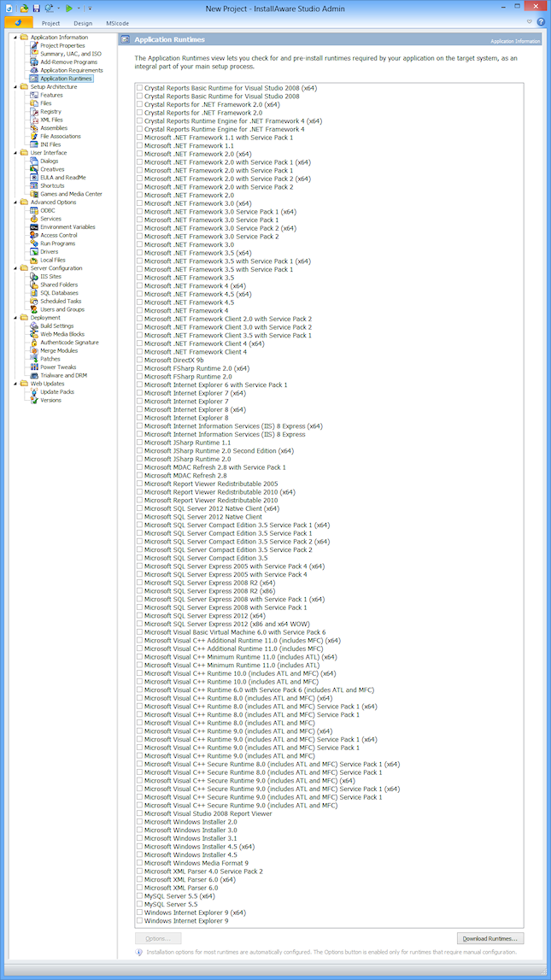Collapse the Server Configuration tree node
551x980 pixels.
coord(15,268)
